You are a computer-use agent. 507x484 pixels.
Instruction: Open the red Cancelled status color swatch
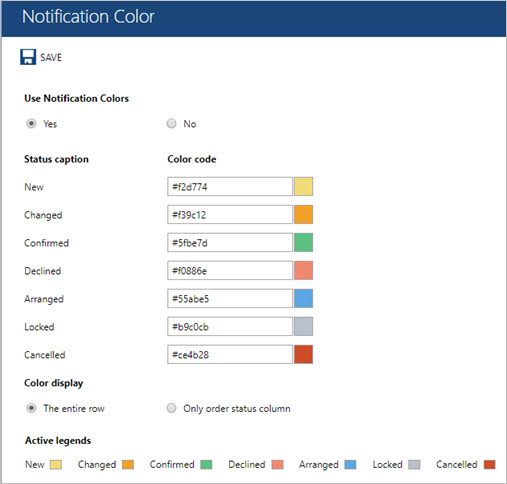[x=303, y=354]
